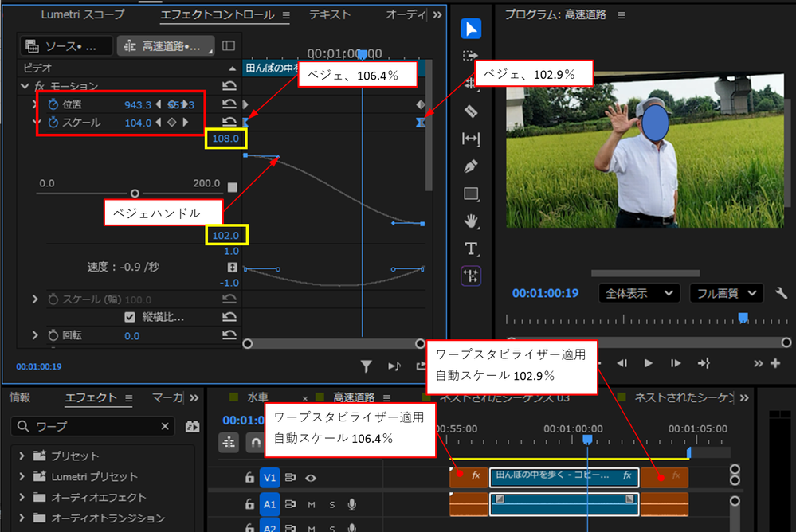Image resolution: width=796 pixels, height=532 pixels.
Task: Click the Scale value slider handle
Action: tap(135, 194)
